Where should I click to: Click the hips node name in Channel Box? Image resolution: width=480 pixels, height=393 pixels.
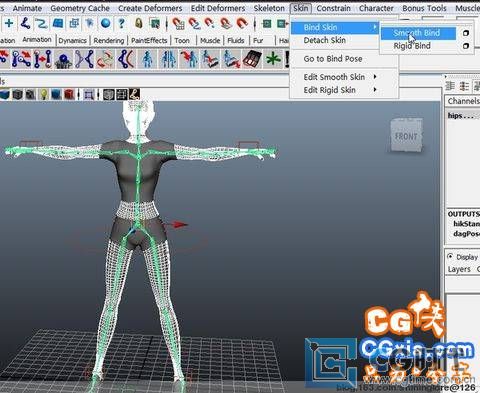pyautogui.click(x=460, y=116)
